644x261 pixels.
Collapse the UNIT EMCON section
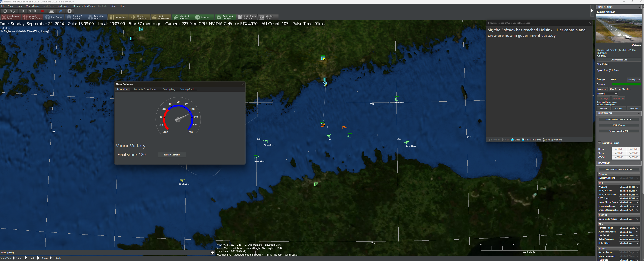(x=639, y=113)
